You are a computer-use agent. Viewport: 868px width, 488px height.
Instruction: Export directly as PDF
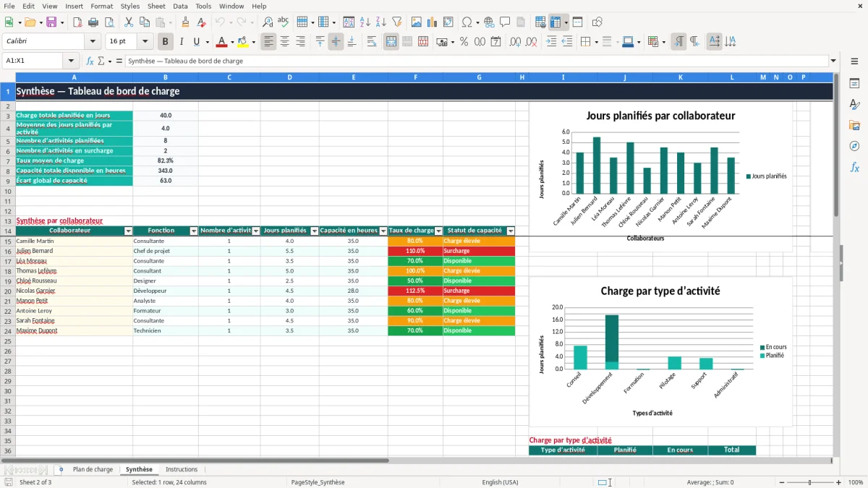[77, 22]
